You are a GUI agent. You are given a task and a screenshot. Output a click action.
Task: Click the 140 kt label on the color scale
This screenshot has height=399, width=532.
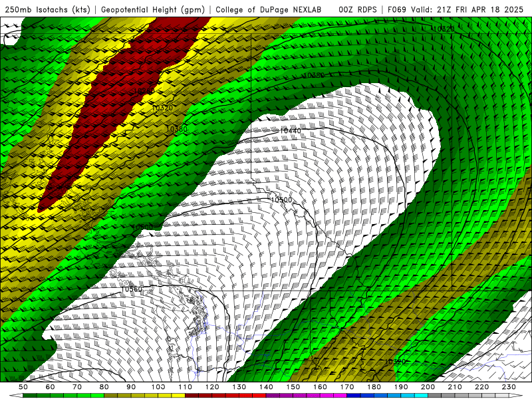coord(266,387)
